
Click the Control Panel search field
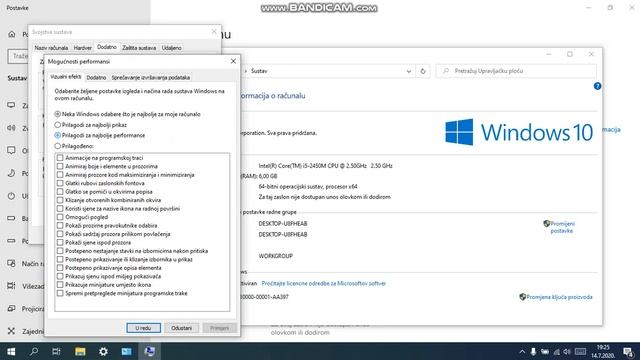(x=516, y=71)
